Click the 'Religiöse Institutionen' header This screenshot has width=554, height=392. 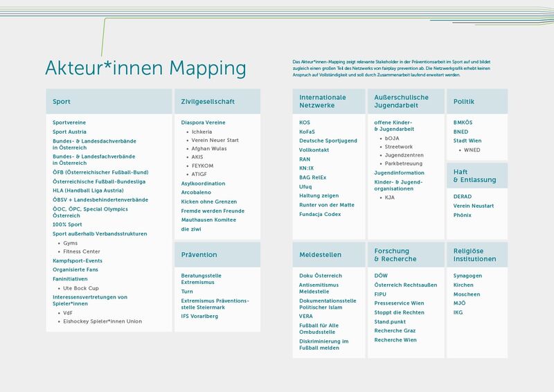click(477, 254)
